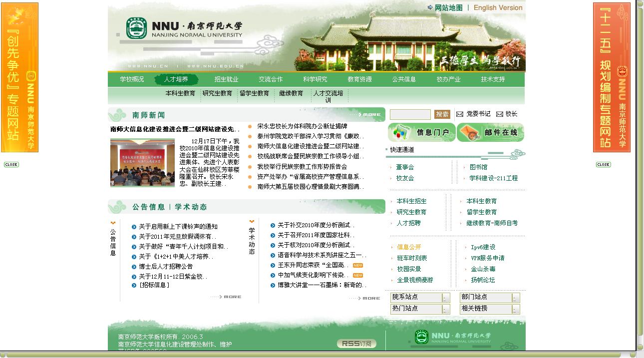
Task: Open the 公共信息 menu
Action: point(404,79)
